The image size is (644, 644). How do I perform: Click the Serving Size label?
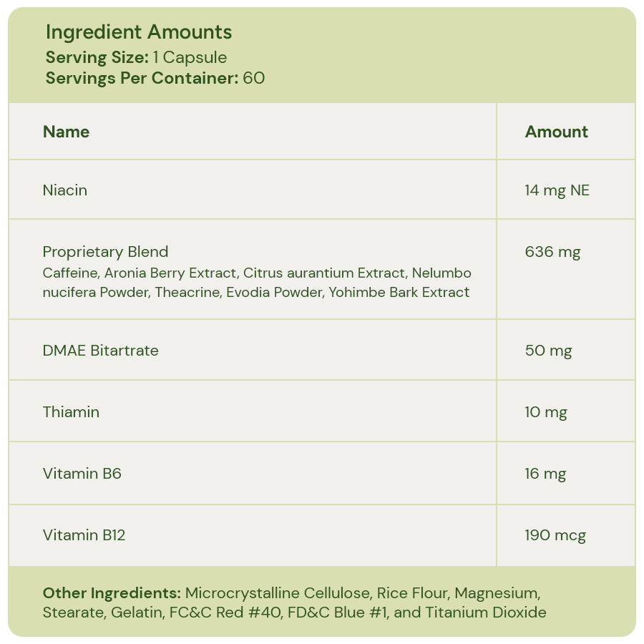pyautogui.click(x=97, y=58)
